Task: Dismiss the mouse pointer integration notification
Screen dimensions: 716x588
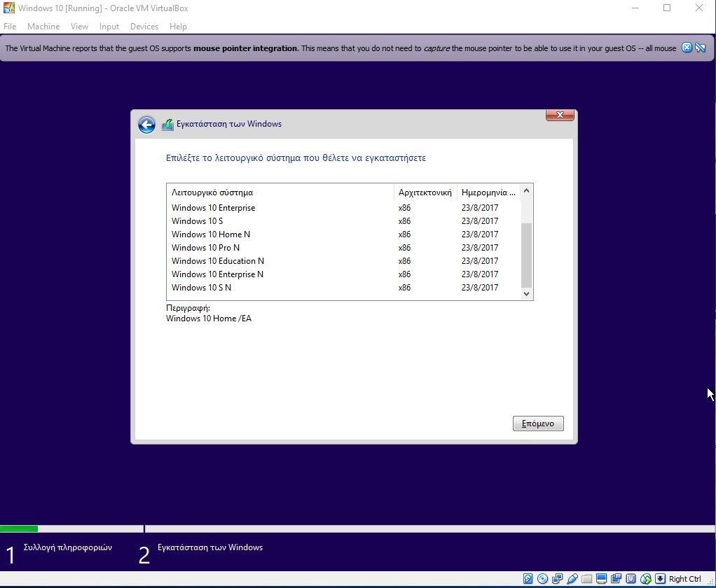Action: [687, 48]
